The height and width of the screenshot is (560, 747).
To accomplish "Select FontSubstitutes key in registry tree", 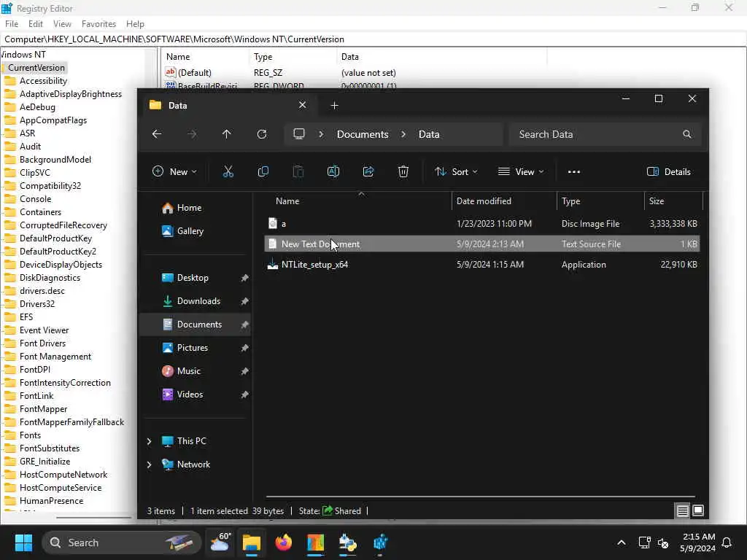I will (x=50, y=448).
